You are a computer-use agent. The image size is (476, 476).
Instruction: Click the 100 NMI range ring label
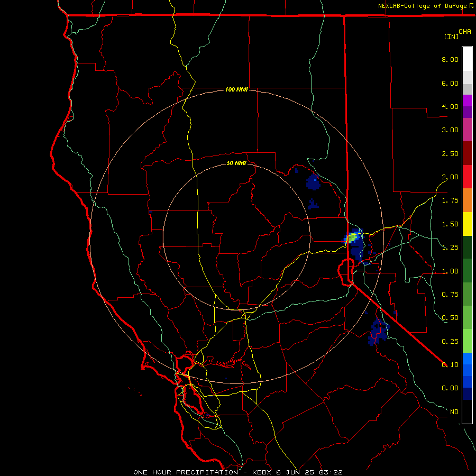pyautogui.click(x=236, y=89)
